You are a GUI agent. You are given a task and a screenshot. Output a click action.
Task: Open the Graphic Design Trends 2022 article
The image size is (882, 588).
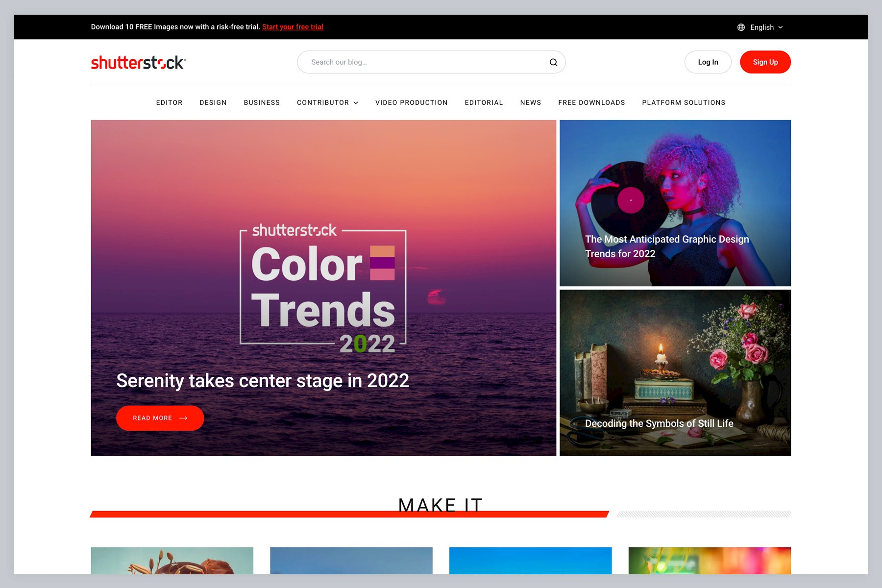[666, 246]
